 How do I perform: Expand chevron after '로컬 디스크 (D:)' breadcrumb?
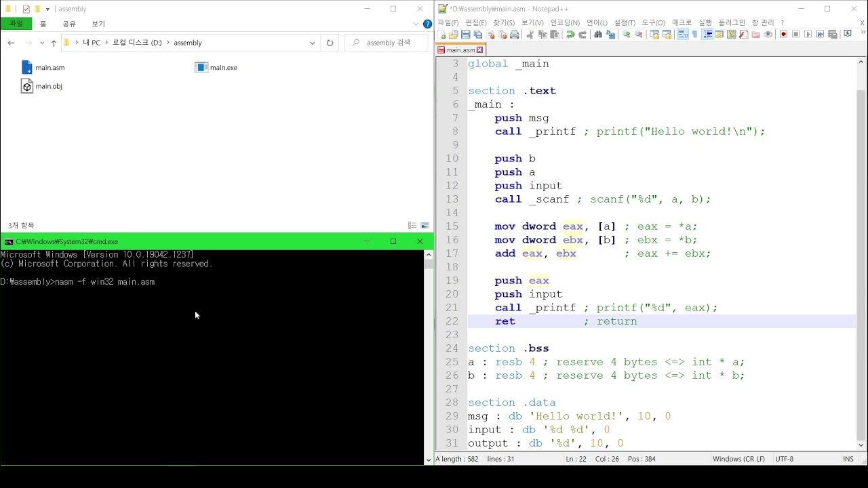pyautogui.click(x=167, y=43)
